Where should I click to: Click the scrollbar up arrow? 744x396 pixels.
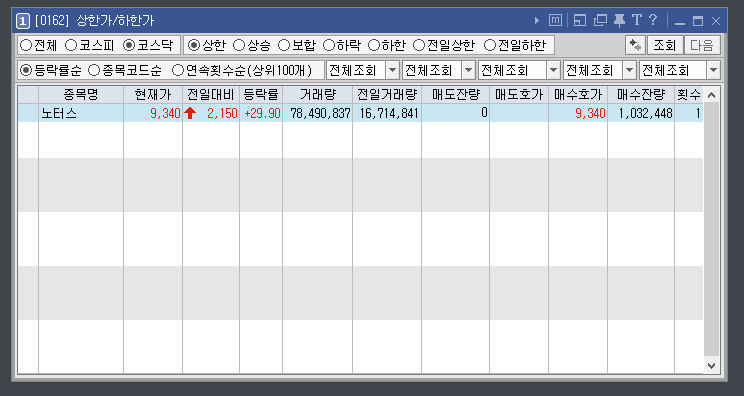pyautogui.click(x=711, y=95)
